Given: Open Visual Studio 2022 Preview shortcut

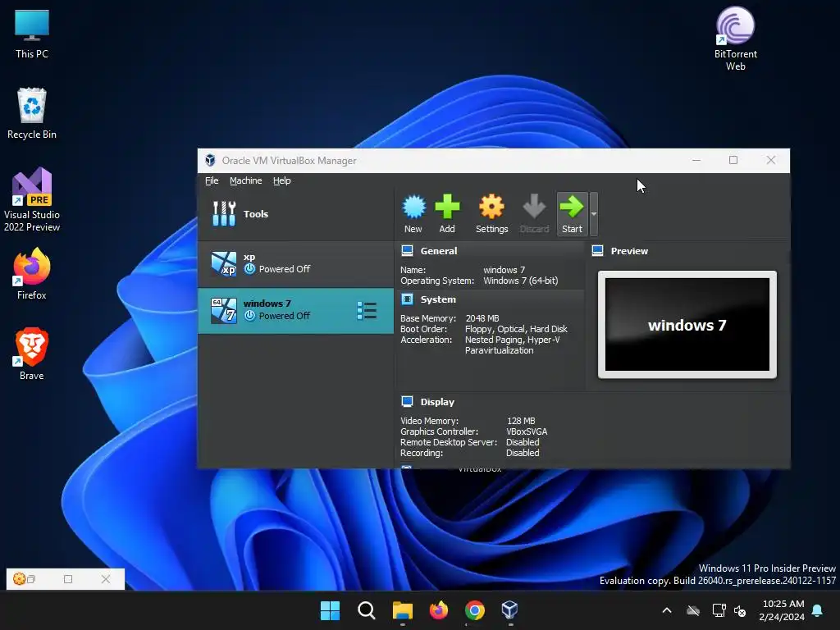Looking at the screenshot, I should coord(32,199).
